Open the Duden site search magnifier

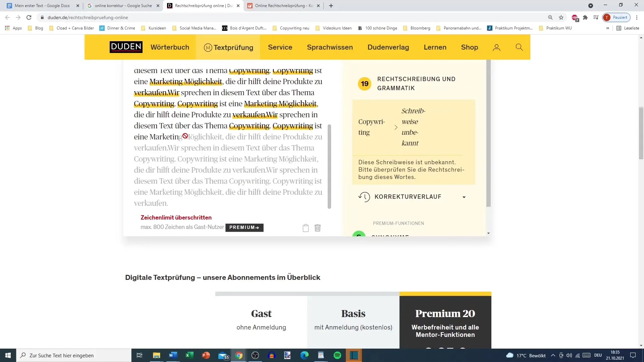click(519, 47)
